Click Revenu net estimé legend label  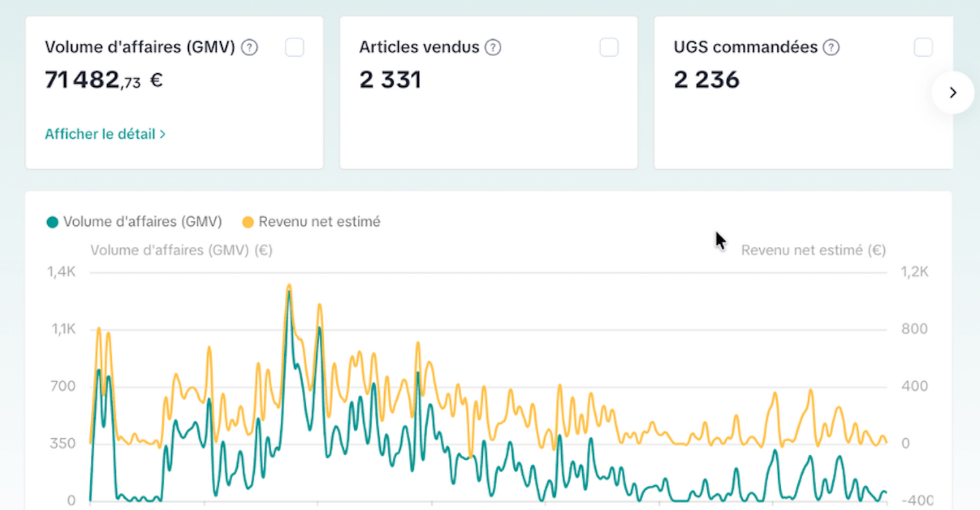319,222
